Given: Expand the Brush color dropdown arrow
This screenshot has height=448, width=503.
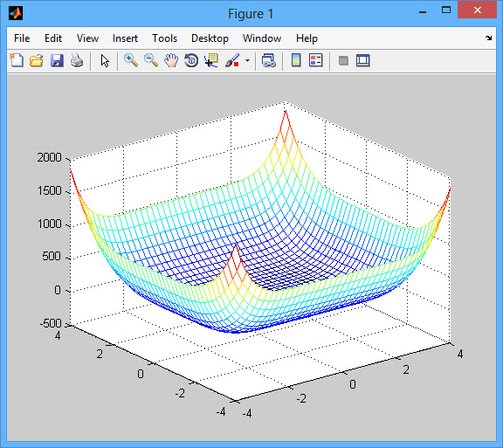Looking at the screenshot, I should 247,60.
